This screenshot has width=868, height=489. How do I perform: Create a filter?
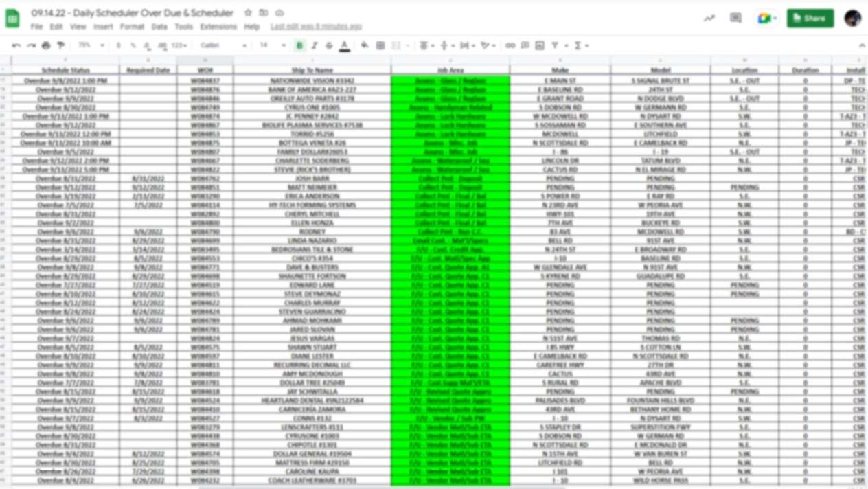555,45
